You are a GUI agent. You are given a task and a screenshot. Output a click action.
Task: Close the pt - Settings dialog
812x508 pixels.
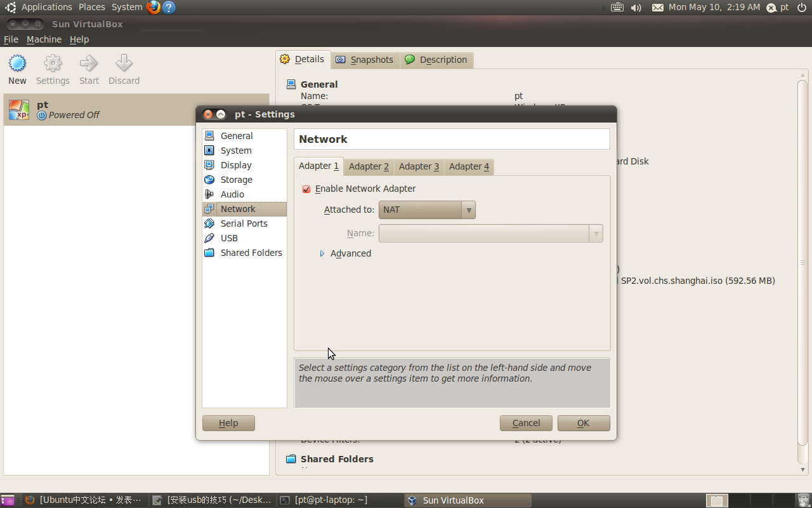[208, 114]
